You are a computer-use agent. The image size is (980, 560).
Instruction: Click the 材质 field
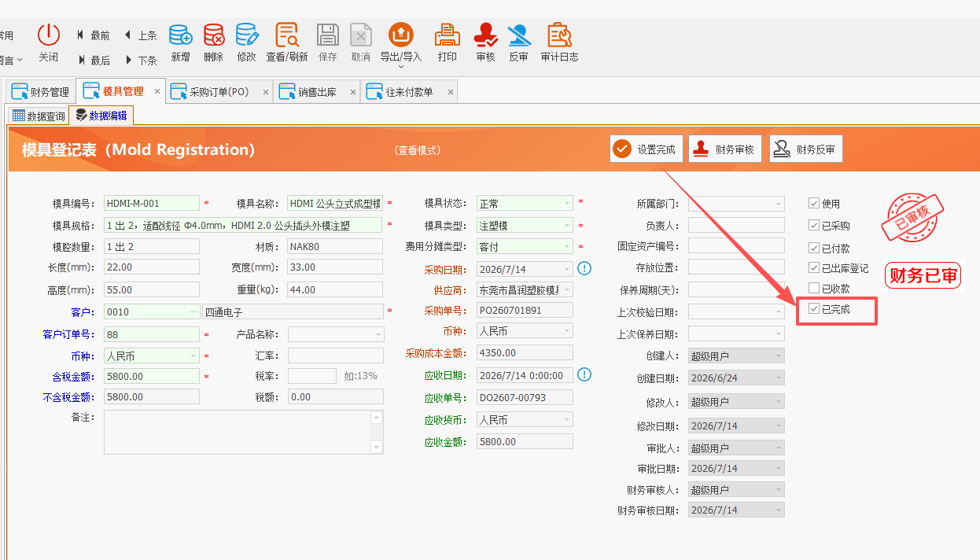(335, 246)
